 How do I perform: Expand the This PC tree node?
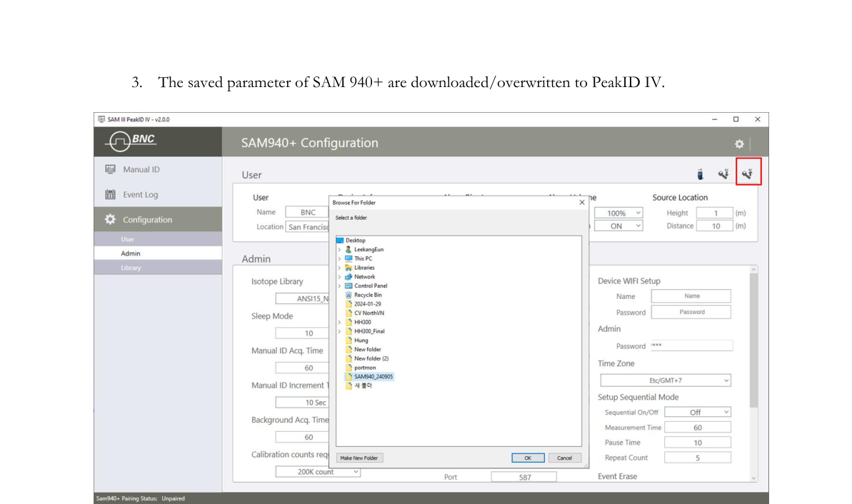coord(340,258)
